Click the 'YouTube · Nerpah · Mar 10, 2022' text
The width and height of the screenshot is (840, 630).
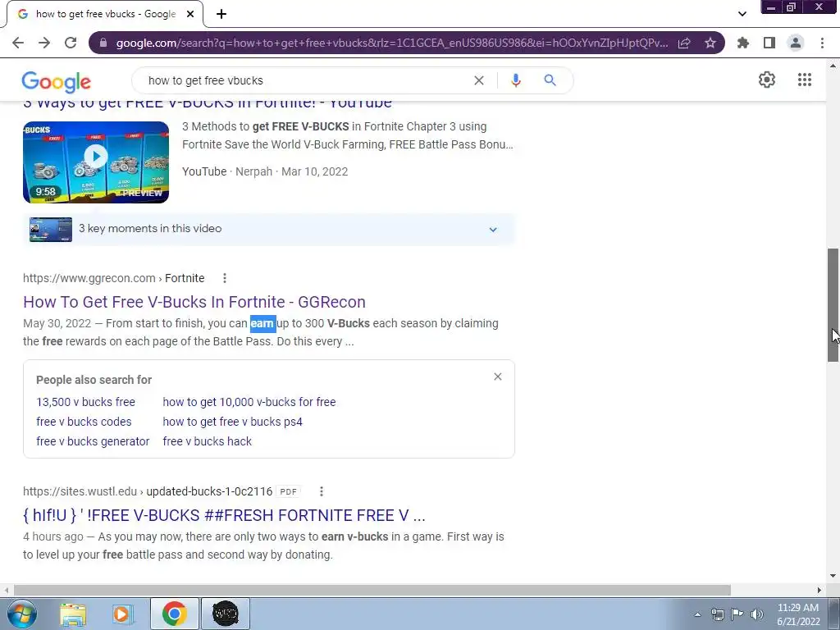[x=265, y=171]
